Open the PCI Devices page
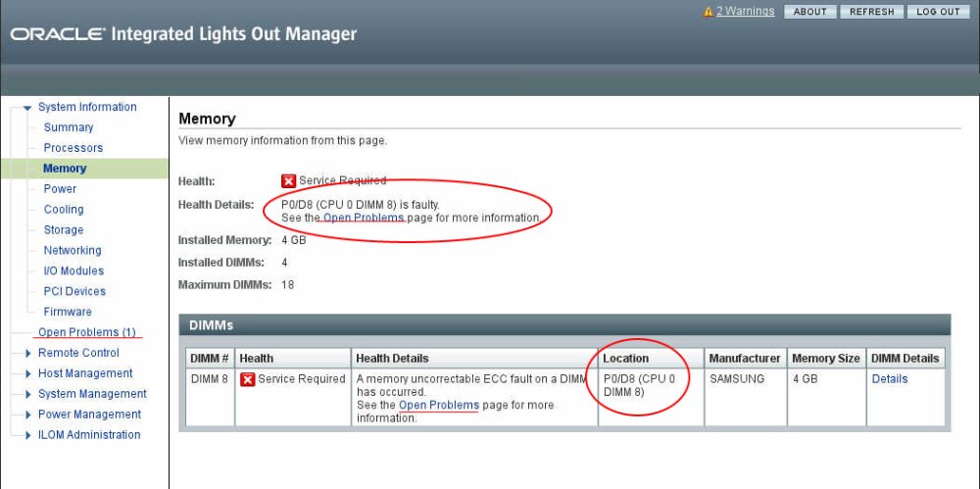The image size is (980, 489). coord(74,291)
